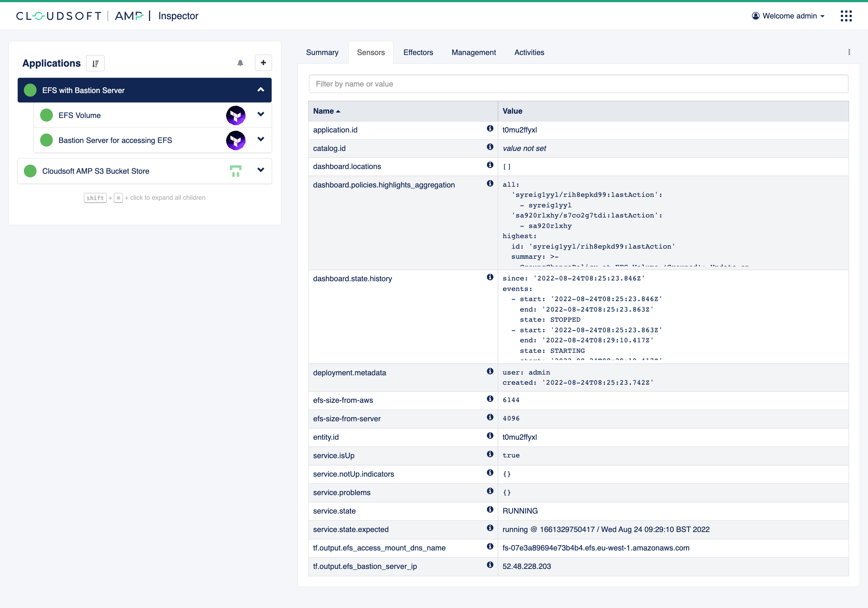Click the dashboard.state.history sensor name
Image resolution: width=868 pixels, height=608 pixels.
point(352,279)
